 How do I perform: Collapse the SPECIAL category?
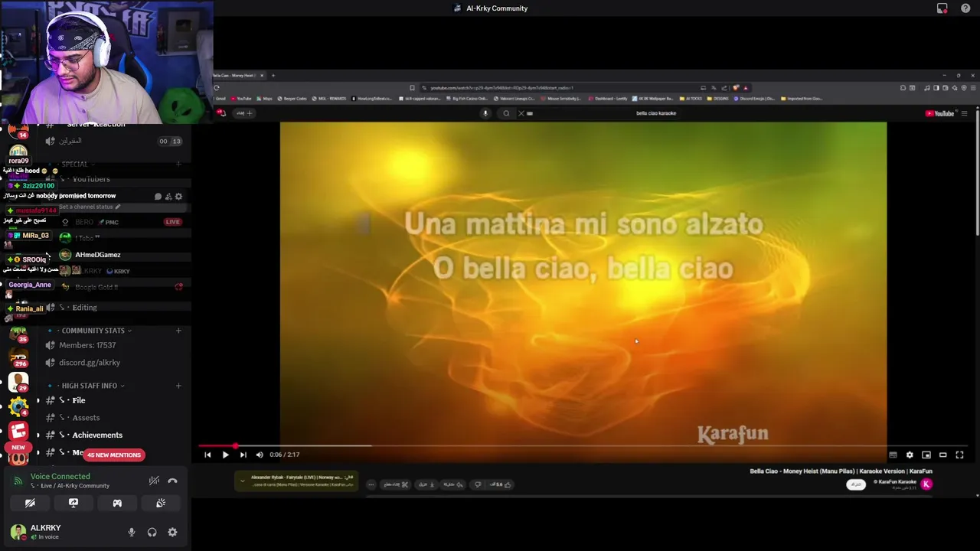click(75, 164)
